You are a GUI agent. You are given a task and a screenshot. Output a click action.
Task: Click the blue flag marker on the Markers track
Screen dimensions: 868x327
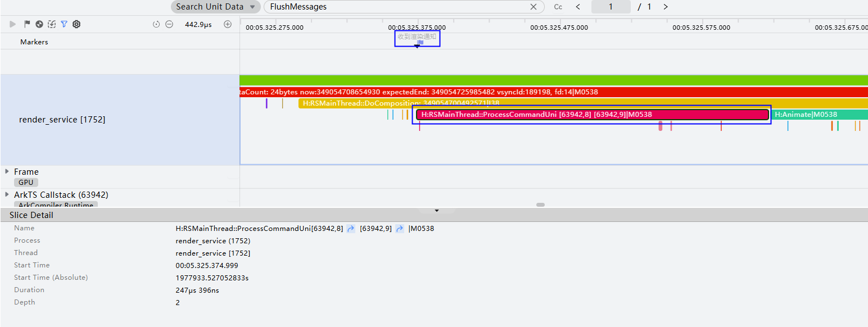(x=420, y=42)
